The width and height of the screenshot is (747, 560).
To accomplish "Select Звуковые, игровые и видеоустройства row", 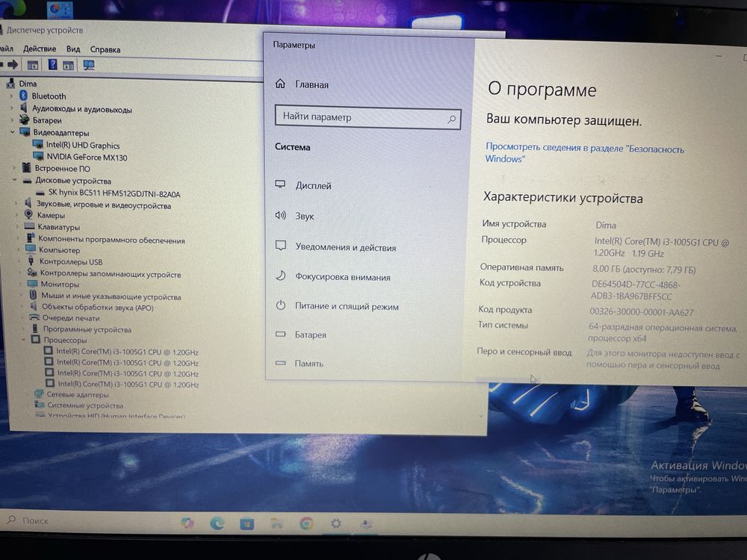I will [x=103, y=205].
